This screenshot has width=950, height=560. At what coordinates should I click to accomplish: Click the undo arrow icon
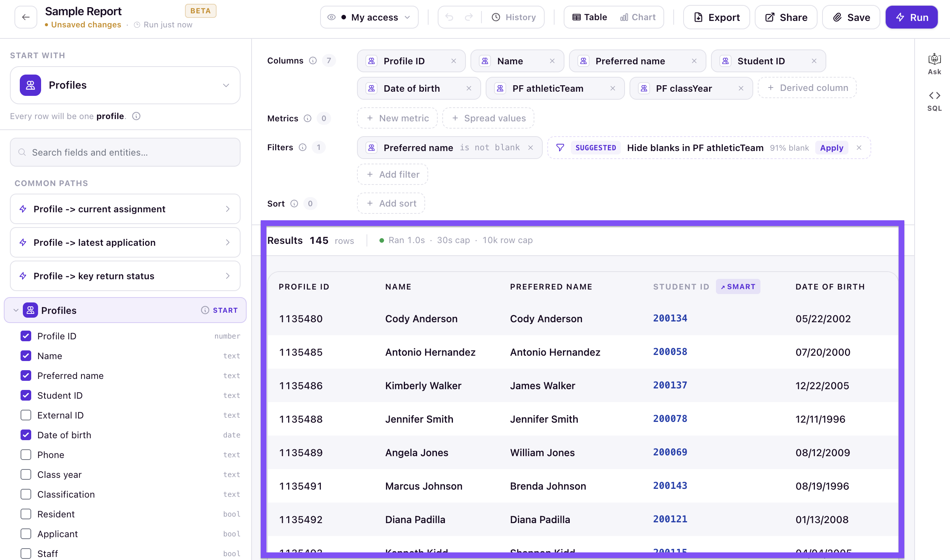(449, 17)
